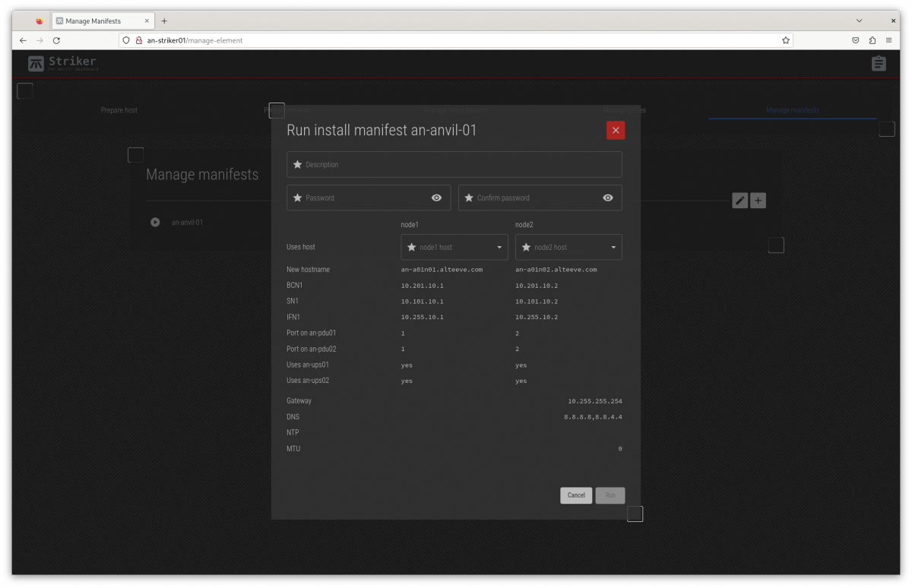Screen dimensions: 912x588
Task: Open a new browser tab
Action: point(164,21)
